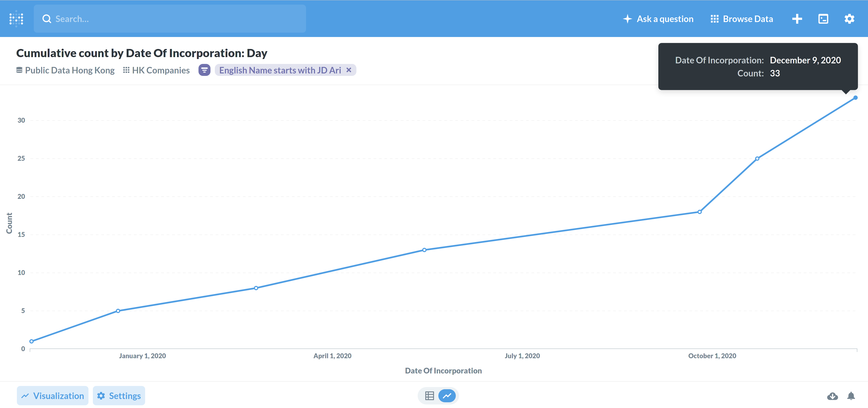Click the January 1, 2020 axis tick label
868x408 pixels.
pyautogui.click(x=142, y=356)
